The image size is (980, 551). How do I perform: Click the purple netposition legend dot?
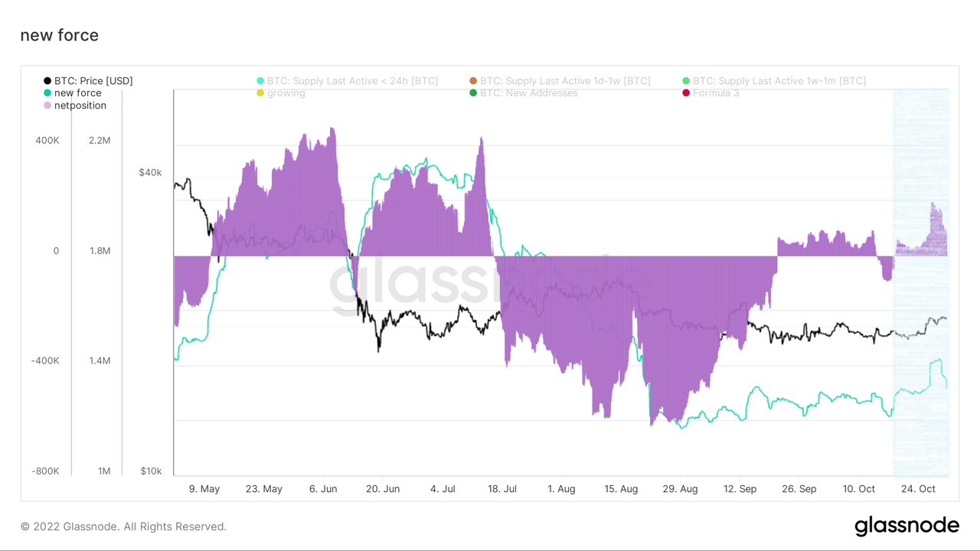(x=47, y=106)
